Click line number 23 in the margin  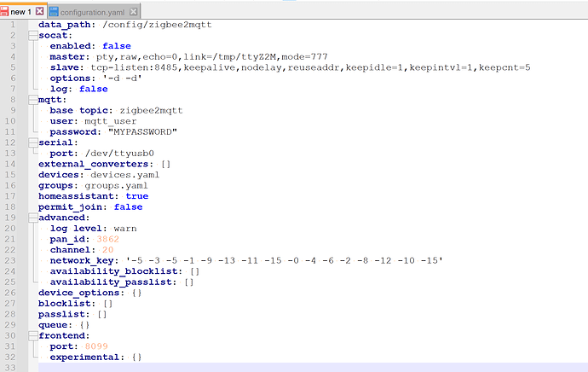point(10,260)
